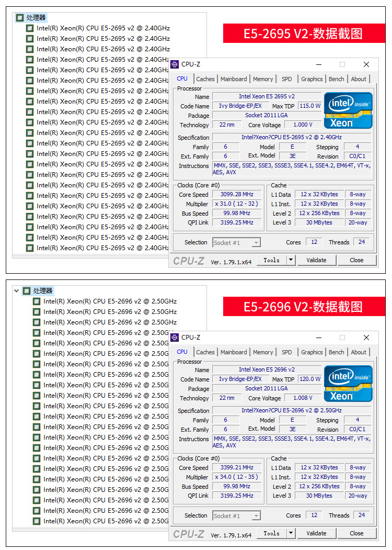Click Technology '22 nm' in E5 2696 window

point(227,398)
